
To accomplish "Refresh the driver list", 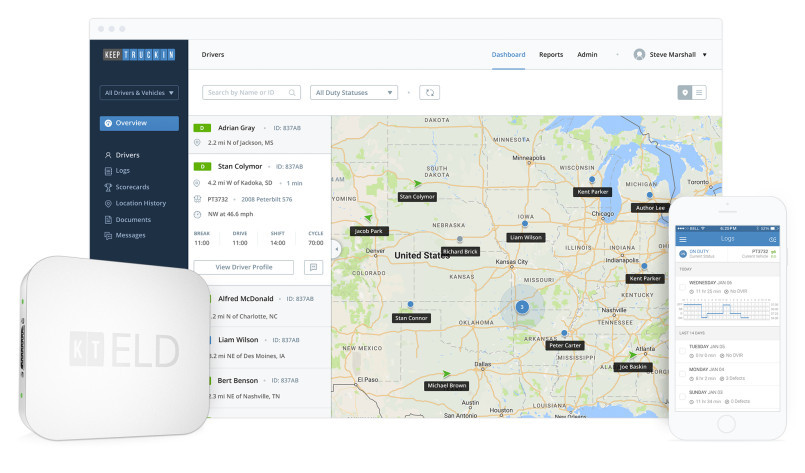I will [x=429, y=93].
